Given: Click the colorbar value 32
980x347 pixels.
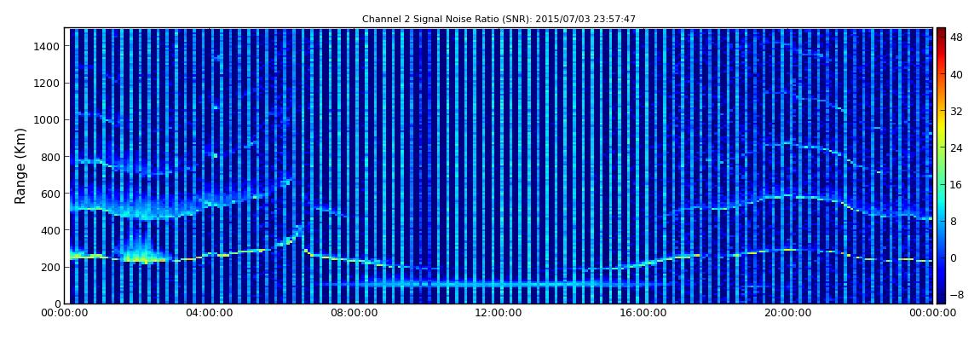Looking at the screenshot, I should click(x=956, y=112).
